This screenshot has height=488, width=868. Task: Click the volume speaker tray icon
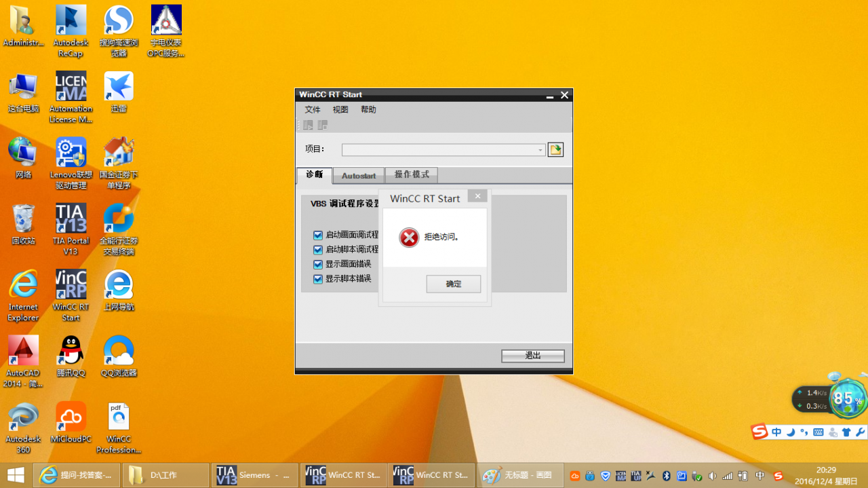click(x=712, y=476)
